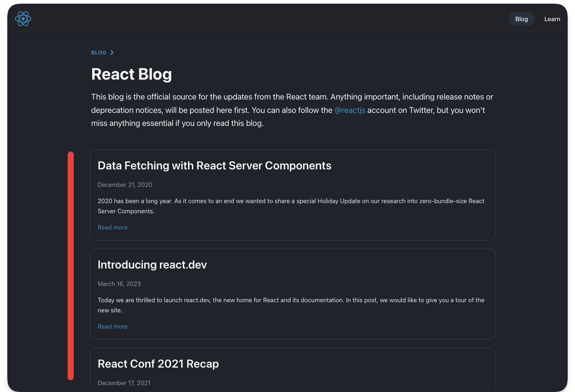575x392 pixels.
Task: Open the Learn section from the navbar
Action: coord(552,19)
